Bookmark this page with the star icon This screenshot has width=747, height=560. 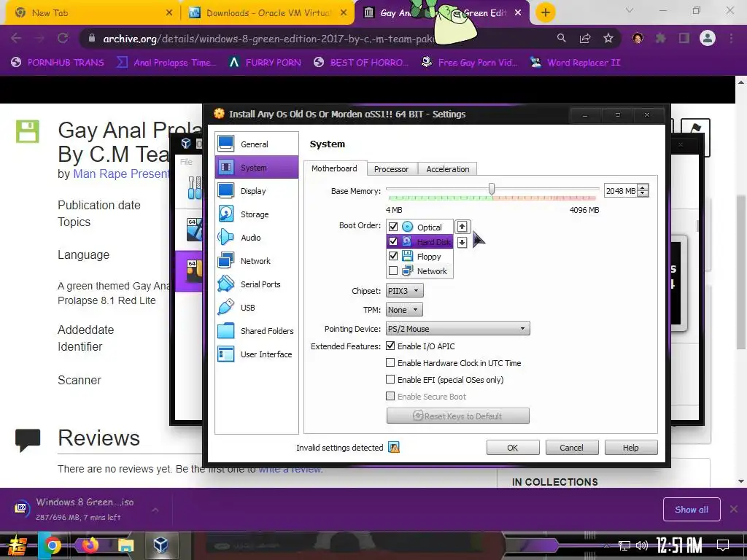click(608, 39)
